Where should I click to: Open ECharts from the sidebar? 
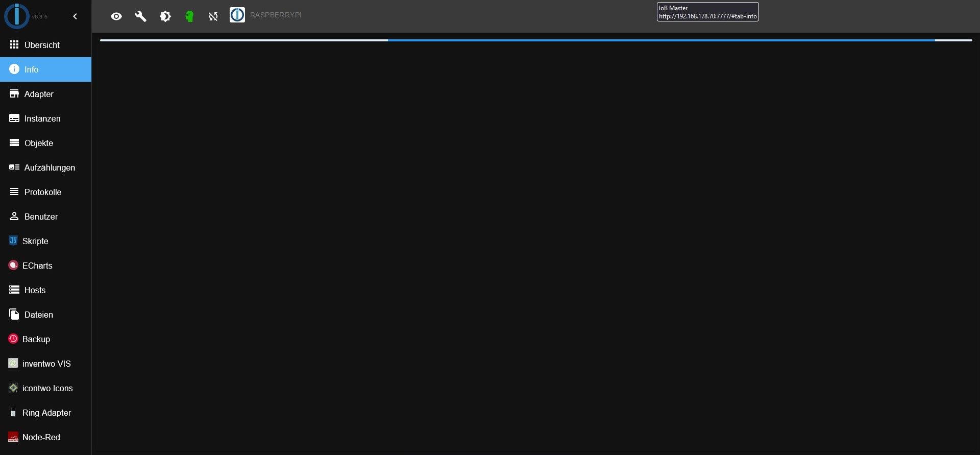(45, 266)
